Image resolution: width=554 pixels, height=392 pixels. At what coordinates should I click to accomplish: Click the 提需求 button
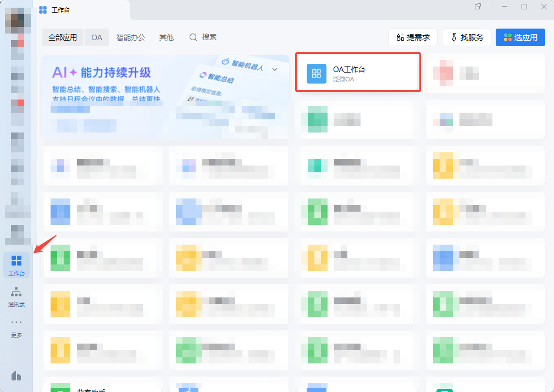[x=412, y=37]
